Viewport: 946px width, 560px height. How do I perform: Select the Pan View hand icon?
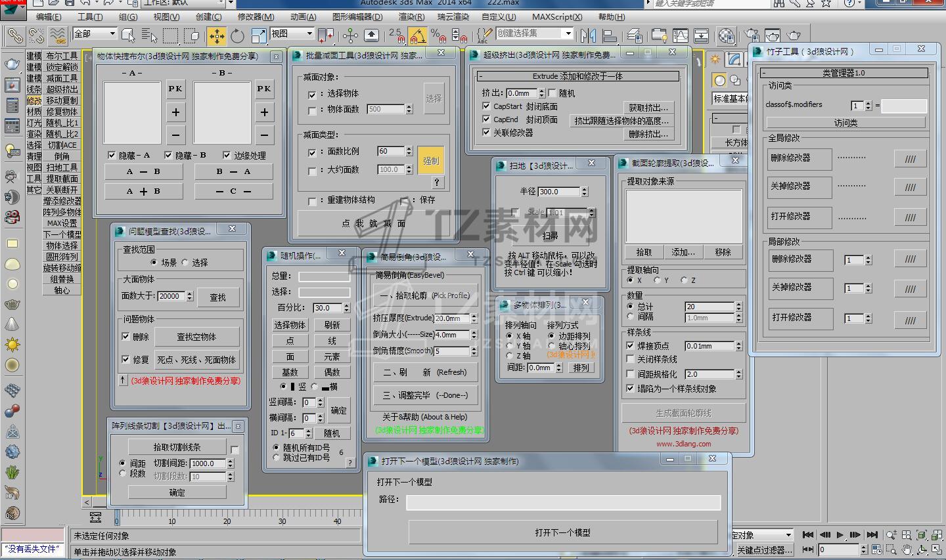[907, 549]
